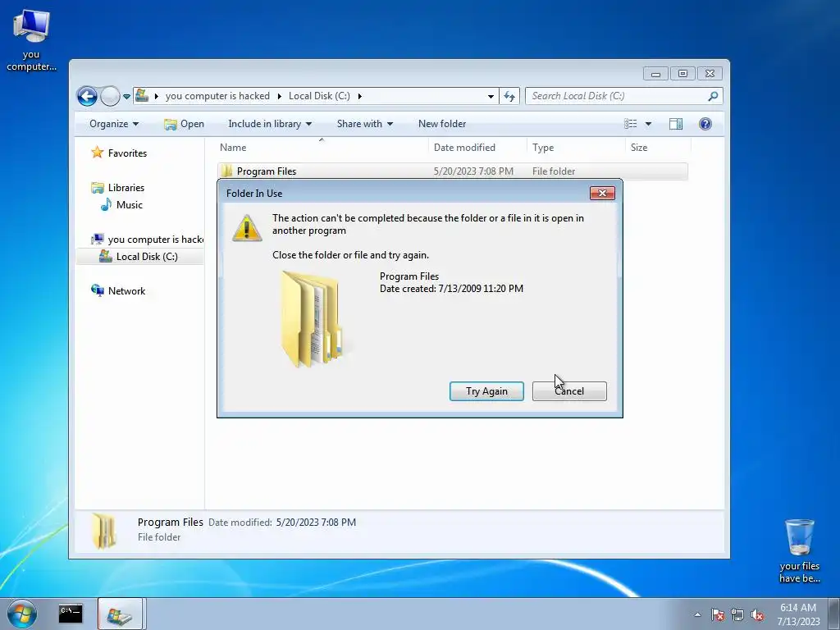840x630 pixels.
Task: Open the Command Prompt taskbar icon
Action: coord(71,614)
